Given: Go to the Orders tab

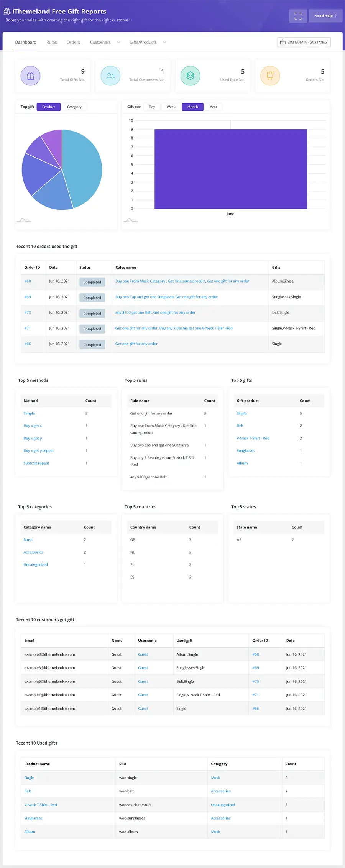Looking at the screenshot, I should 73,42.
